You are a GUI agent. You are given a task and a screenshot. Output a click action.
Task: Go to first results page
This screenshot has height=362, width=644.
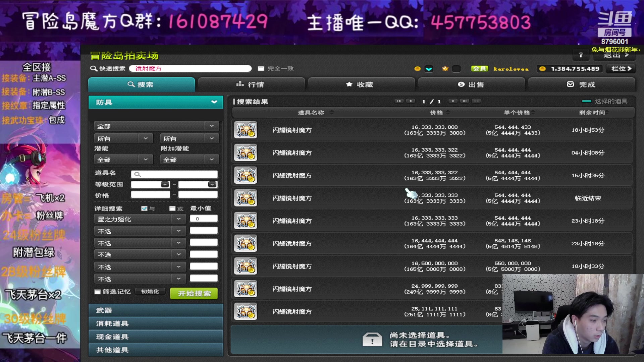pyautogui.click(x=399, y=101)
